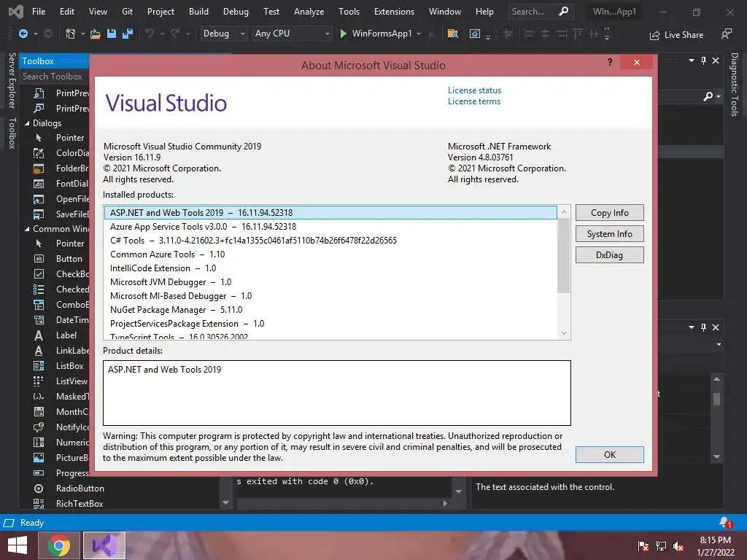The height and width of the screenshot is (560, 747).
Task: Select the IntelliCode Extension row
Action: tap(330, 268)
